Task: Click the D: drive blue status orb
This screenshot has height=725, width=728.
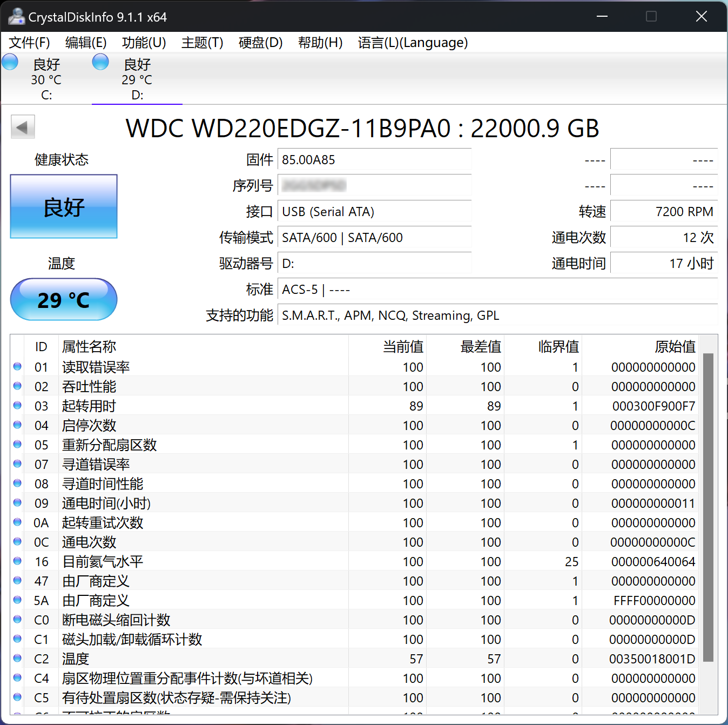Action: pyautogui.click(x=100, y=63)
